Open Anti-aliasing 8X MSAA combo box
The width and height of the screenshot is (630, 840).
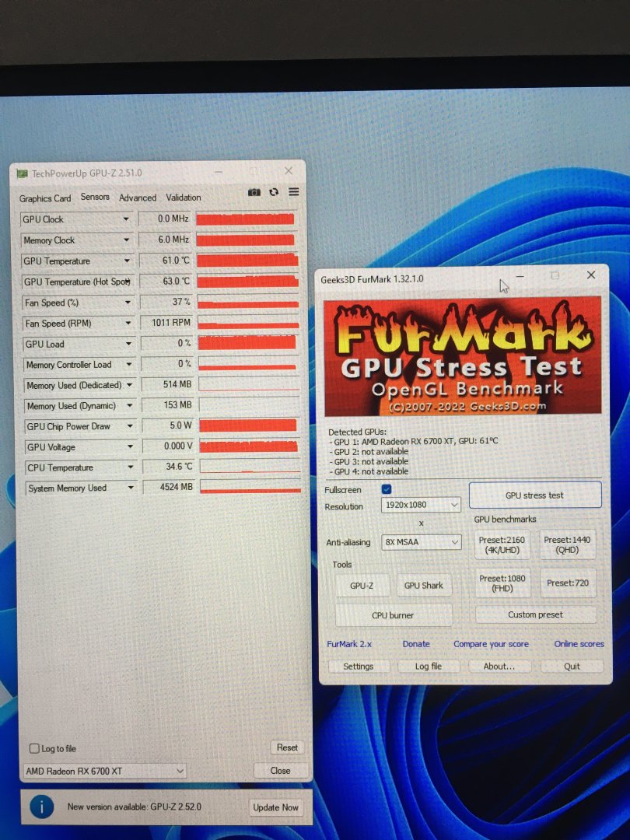pos(421,542)
